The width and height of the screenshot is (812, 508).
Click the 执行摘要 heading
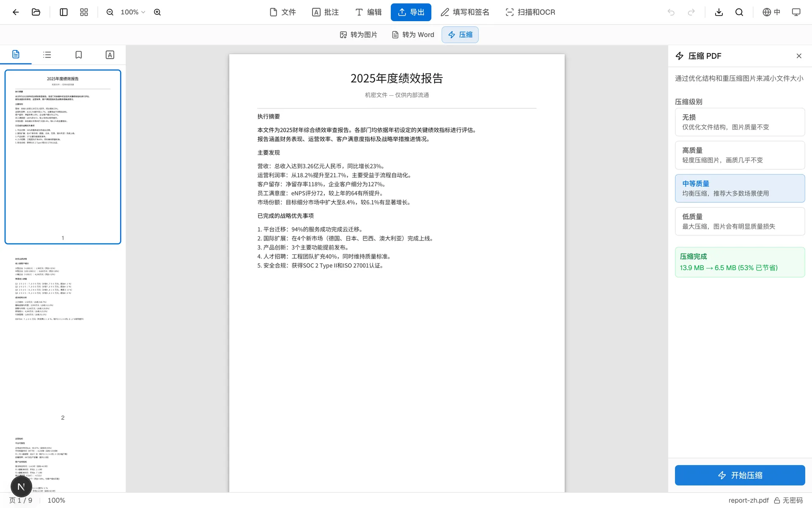269,116
